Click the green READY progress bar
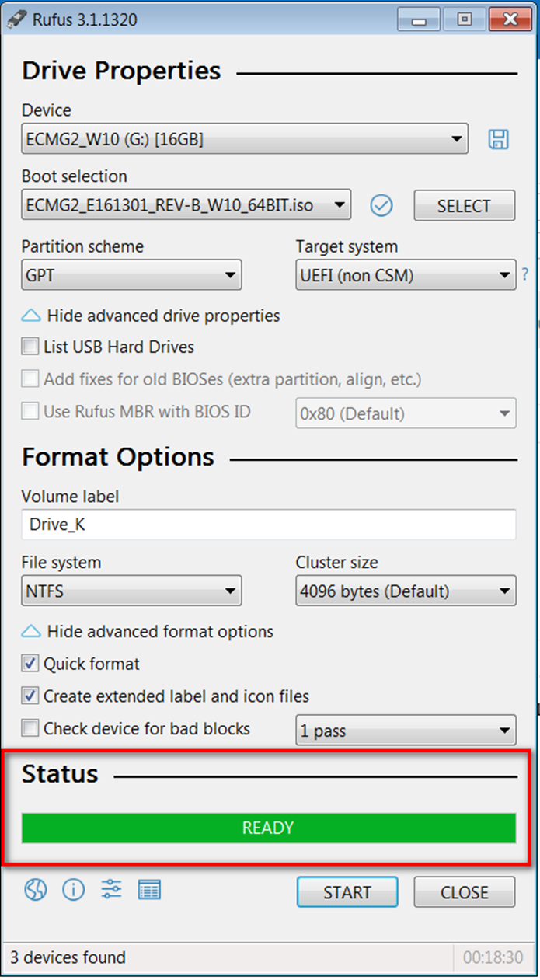 click(269, 828)
